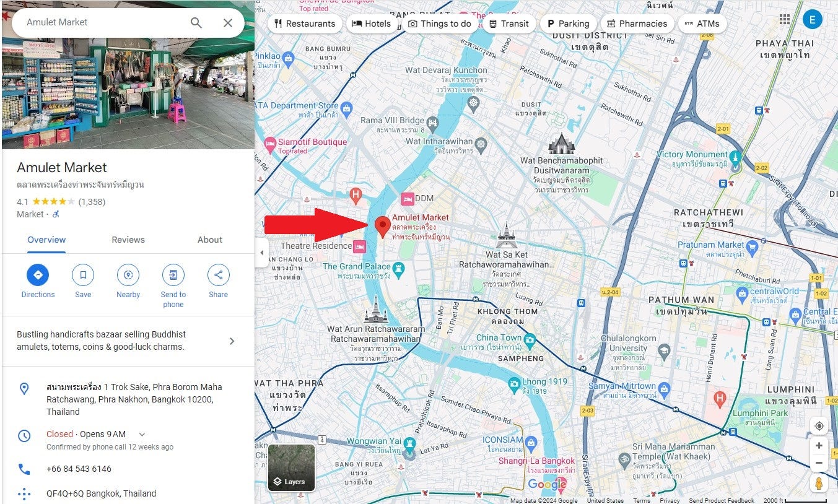Click the Nearby icon button
The image size is (838, 504).
(128, 275)
